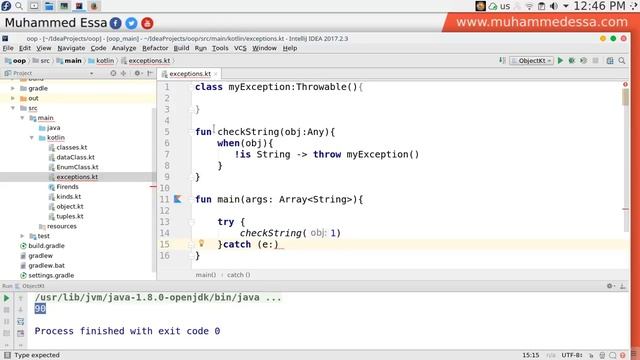Collapse all icon in Project panel header
Screen dimensions: 640x360
tap(123, 73)
